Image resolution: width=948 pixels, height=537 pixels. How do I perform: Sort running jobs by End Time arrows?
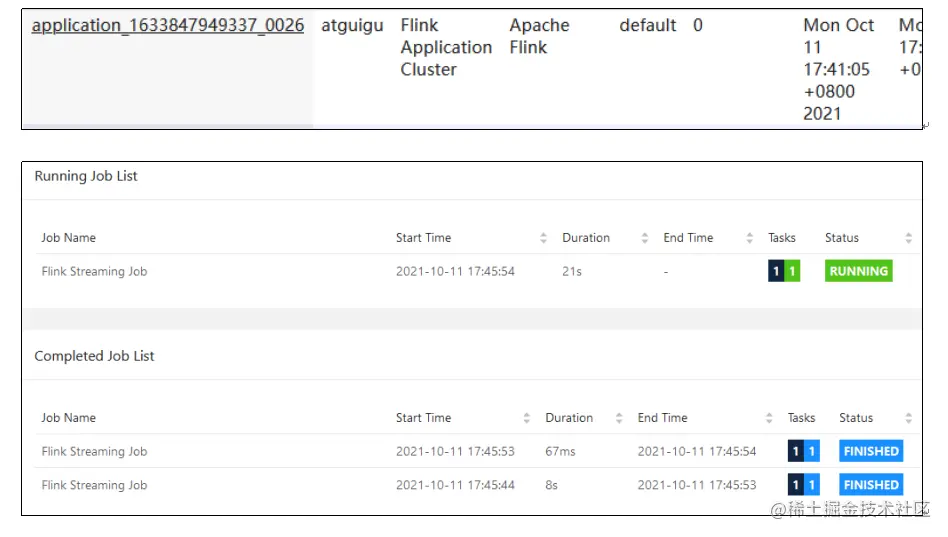pyautogui.click(x=750, y=238)
